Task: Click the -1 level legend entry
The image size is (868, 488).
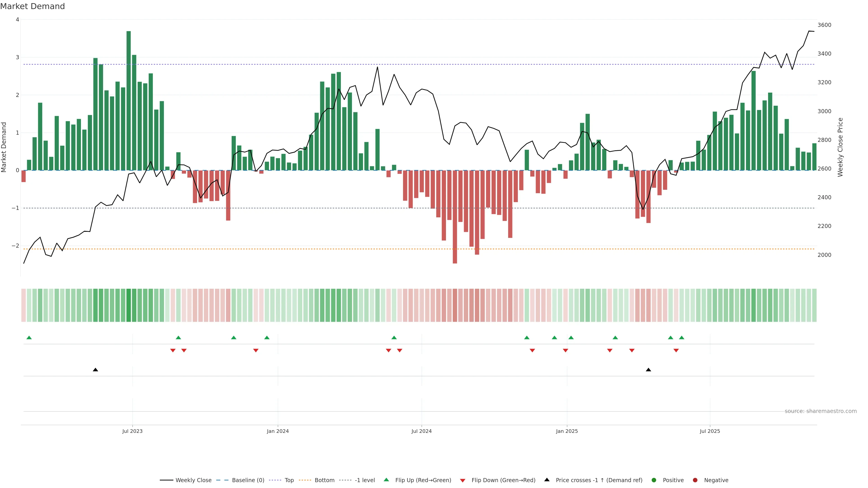Action: coord(365,480)
